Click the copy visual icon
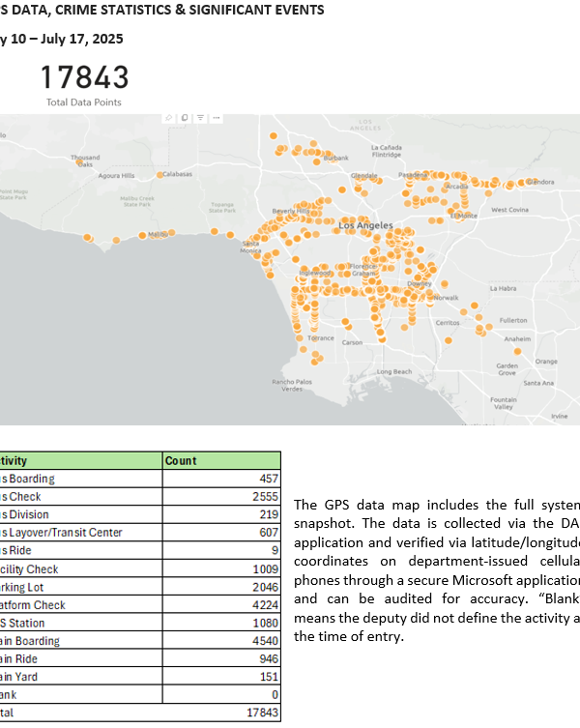580x728 pixels. click(x=184, y=117)
